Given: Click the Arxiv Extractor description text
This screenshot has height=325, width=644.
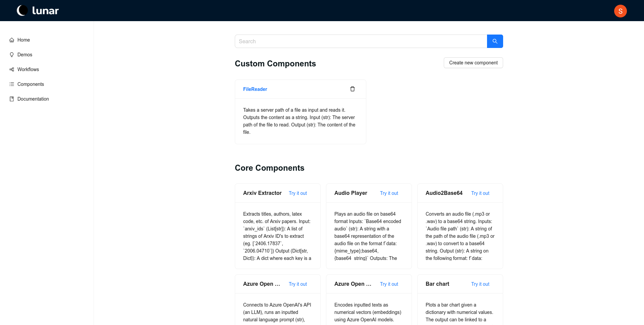Looking at the screenshot, I should [277, 236].
